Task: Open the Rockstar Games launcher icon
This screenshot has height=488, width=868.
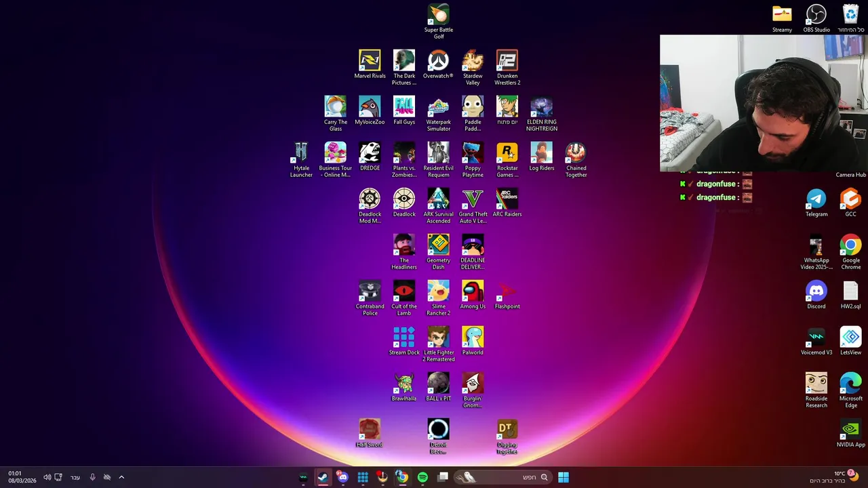Action: pos(507,159)
